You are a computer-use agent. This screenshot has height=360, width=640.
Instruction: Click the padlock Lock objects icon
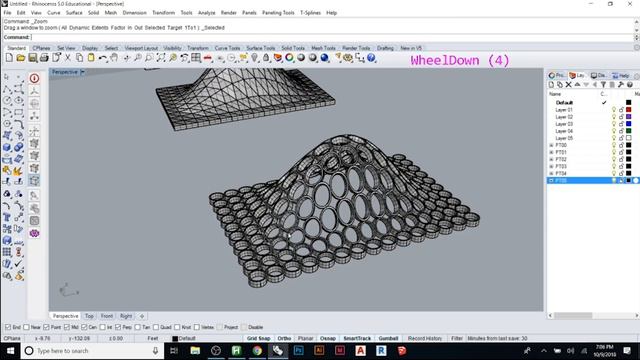266,58
